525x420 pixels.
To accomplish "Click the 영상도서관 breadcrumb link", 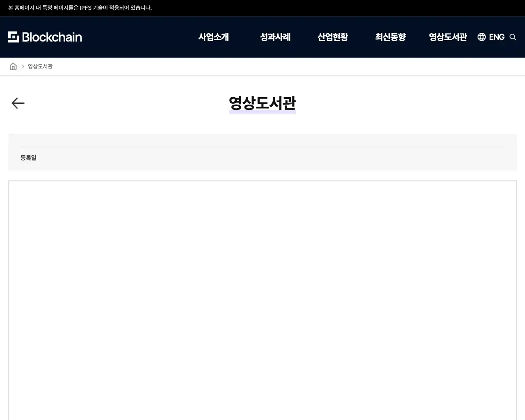I will pyautogui.click(x=40, y=66).
